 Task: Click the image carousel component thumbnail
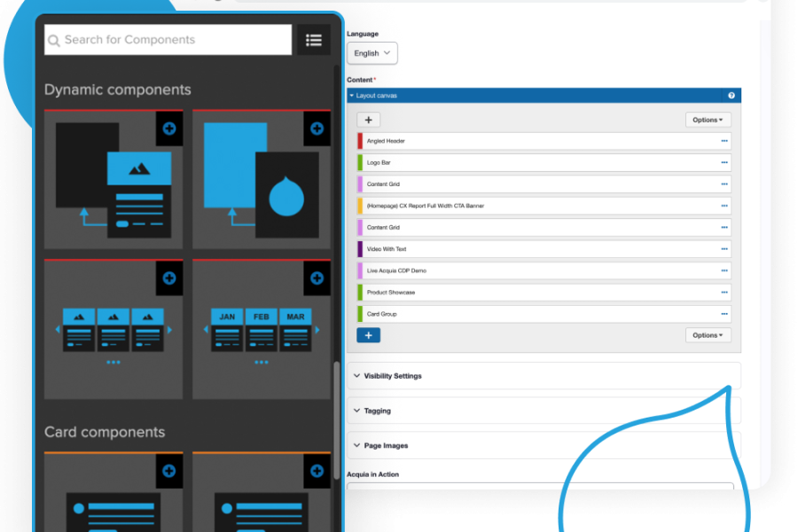click(x=113, y=328)
